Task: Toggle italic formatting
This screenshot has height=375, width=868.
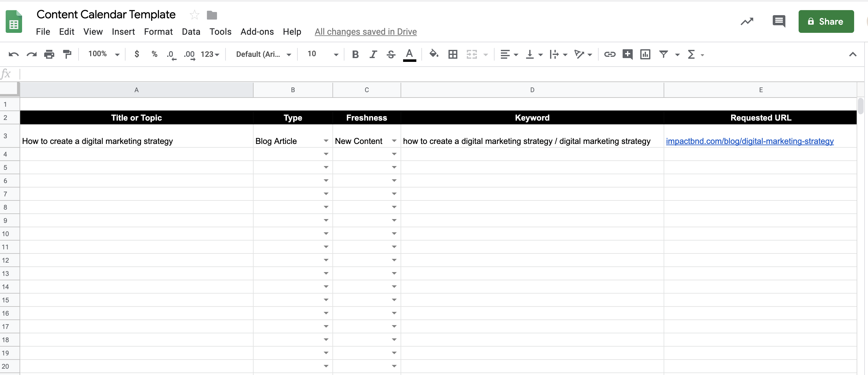Action: coord(373,54)
